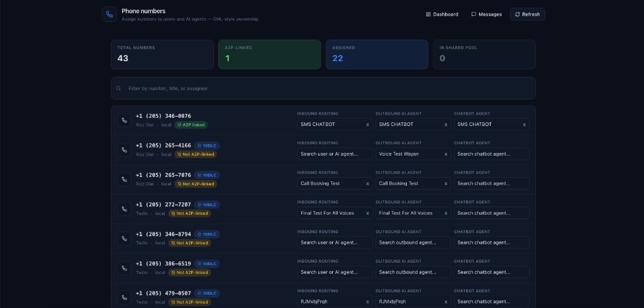Select the number +1 (205) 265-7076

click(164, 175)
